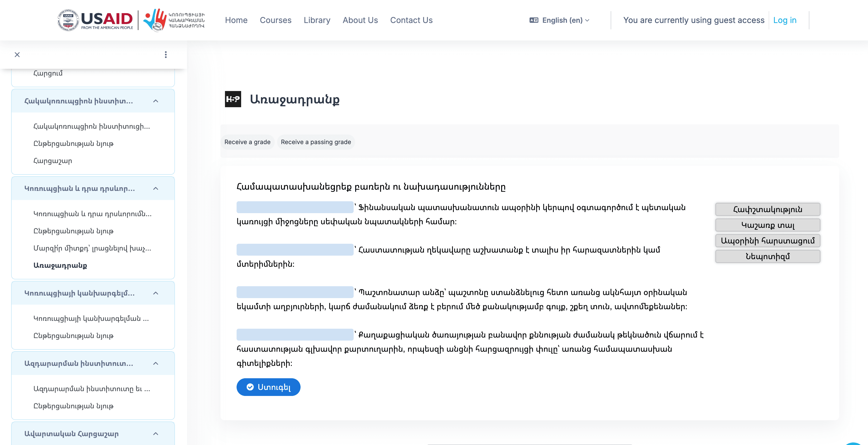The width and height of the screenshot is (868, 445).
Task: Open the Contact Us page
Action: click(x=412, y=20)
